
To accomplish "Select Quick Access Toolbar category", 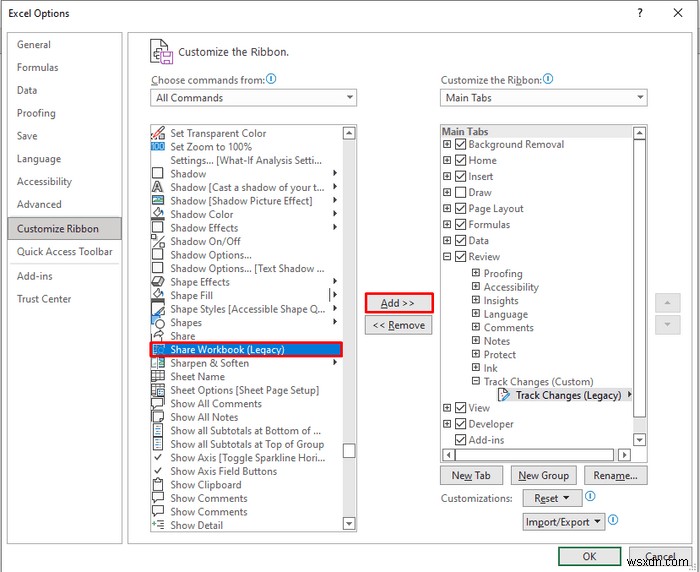I will tap(65, 251).
